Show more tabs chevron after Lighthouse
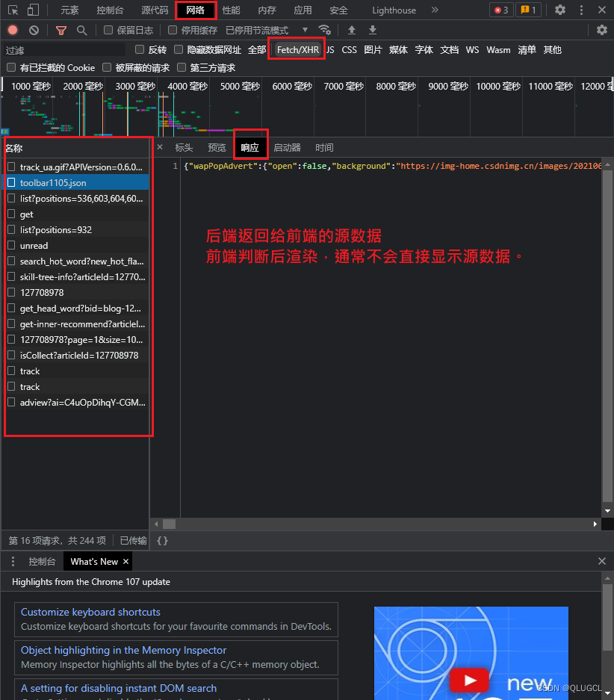The height and width of the screenshot is (700, 614). [x=435, y=10]
